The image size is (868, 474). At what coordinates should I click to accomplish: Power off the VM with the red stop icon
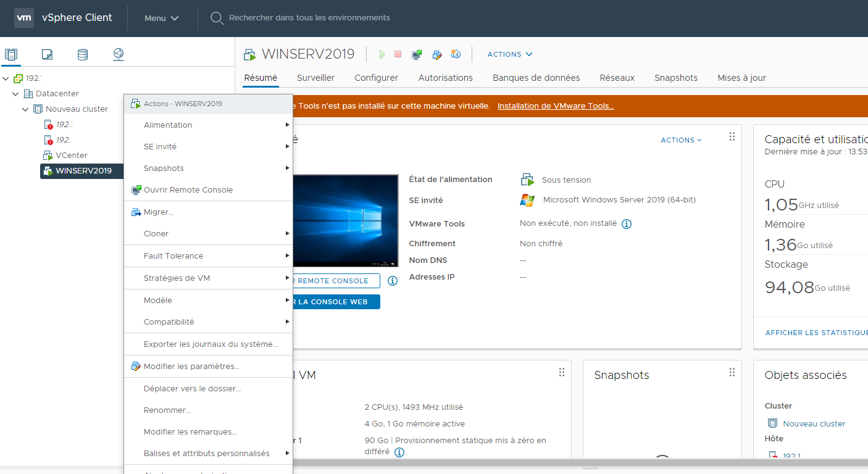pos(398,54)
